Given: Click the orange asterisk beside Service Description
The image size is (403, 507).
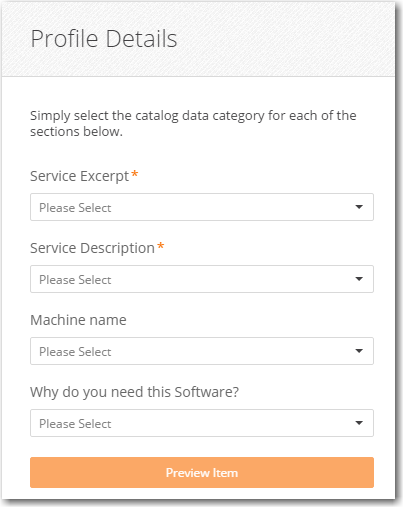Looking at the screenshot, I should [161, 246].
